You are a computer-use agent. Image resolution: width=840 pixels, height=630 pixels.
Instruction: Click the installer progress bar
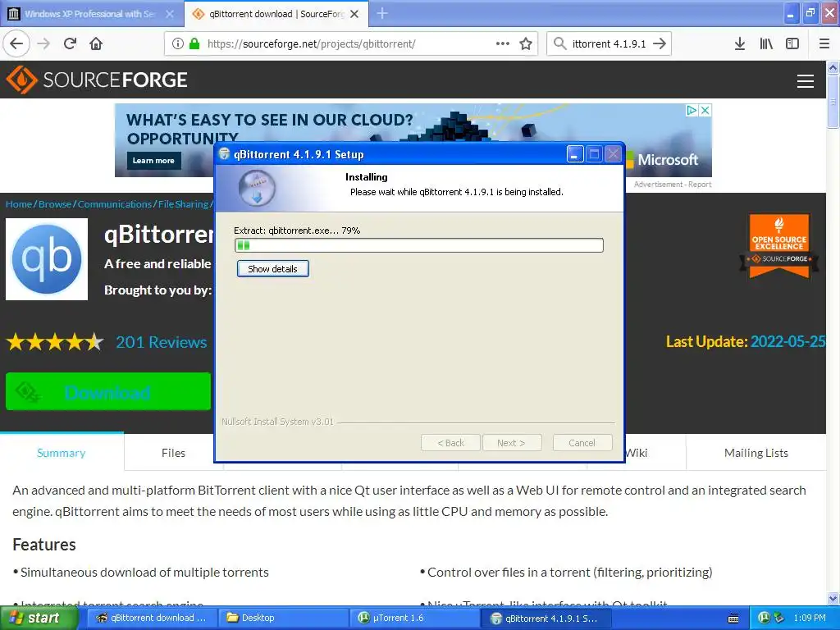419,245
